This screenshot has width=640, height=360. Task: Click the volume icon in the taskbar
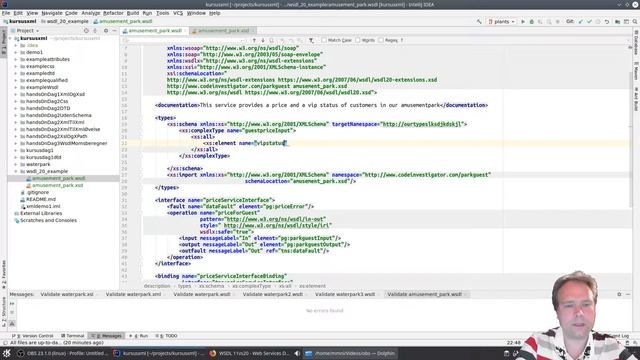pyautogui.click(x=297, y=353)
